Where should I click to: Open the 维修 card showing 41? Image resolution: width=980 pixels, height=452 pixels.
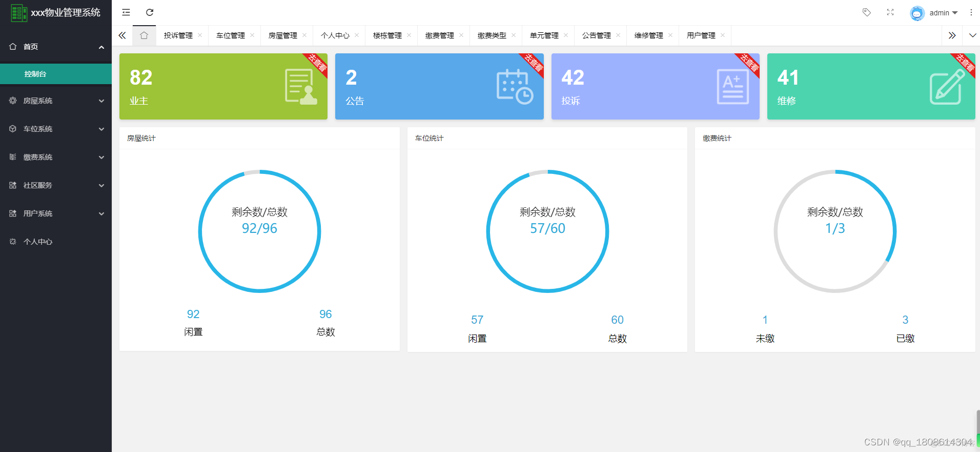pos(871,86)
